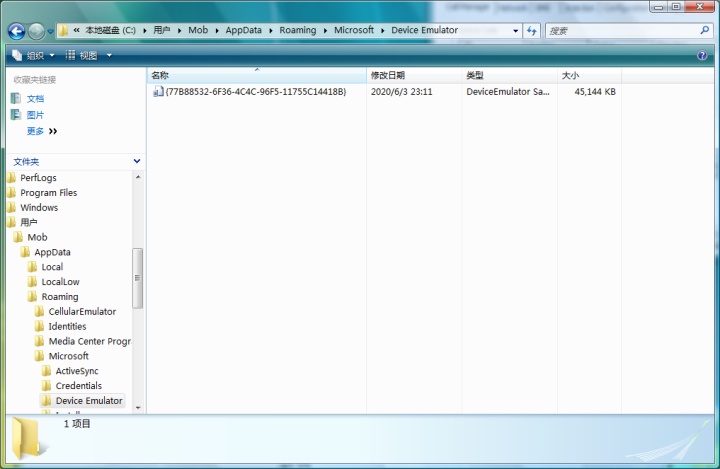Select Mob in the breadcrumb path

point(198,30)
